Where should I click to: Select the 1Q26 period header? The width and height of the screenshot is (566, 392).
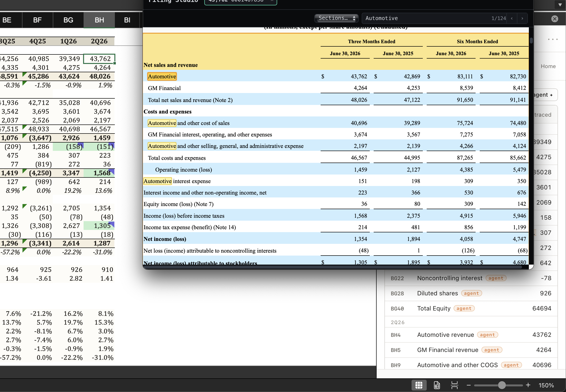click(68, 41)
